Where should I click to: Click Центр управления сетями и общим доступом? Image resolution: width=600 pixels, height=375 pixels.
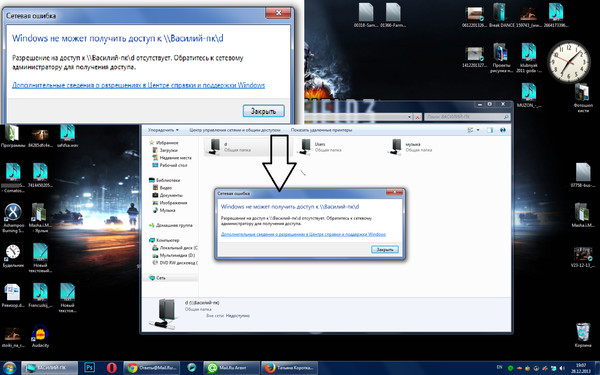(235, 130)
